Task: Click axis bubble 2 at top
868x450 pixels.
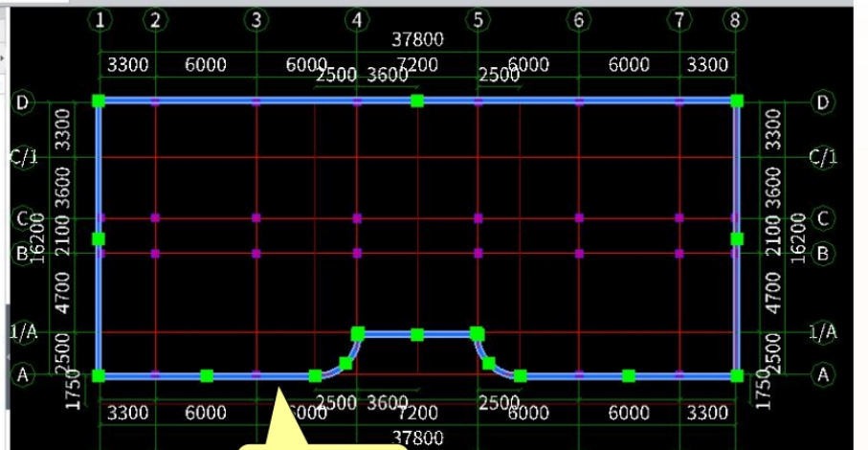Action: 156,20
